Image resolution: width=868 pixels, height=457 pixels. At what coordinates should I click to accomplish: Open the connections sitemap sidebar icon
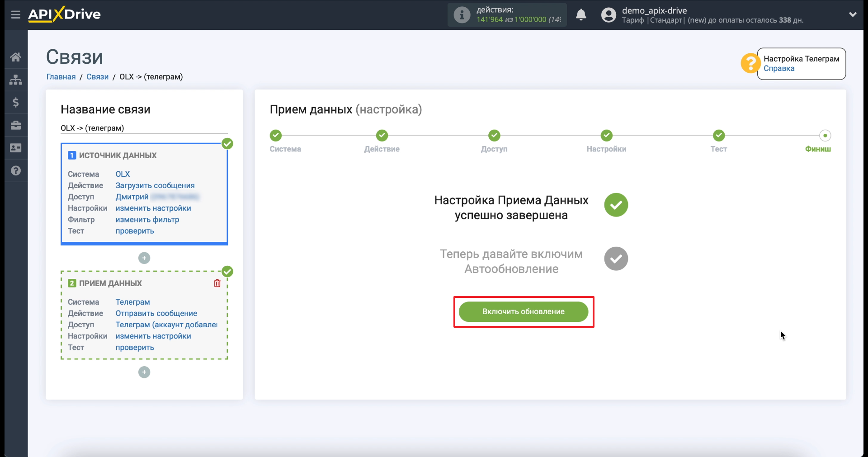16,80
